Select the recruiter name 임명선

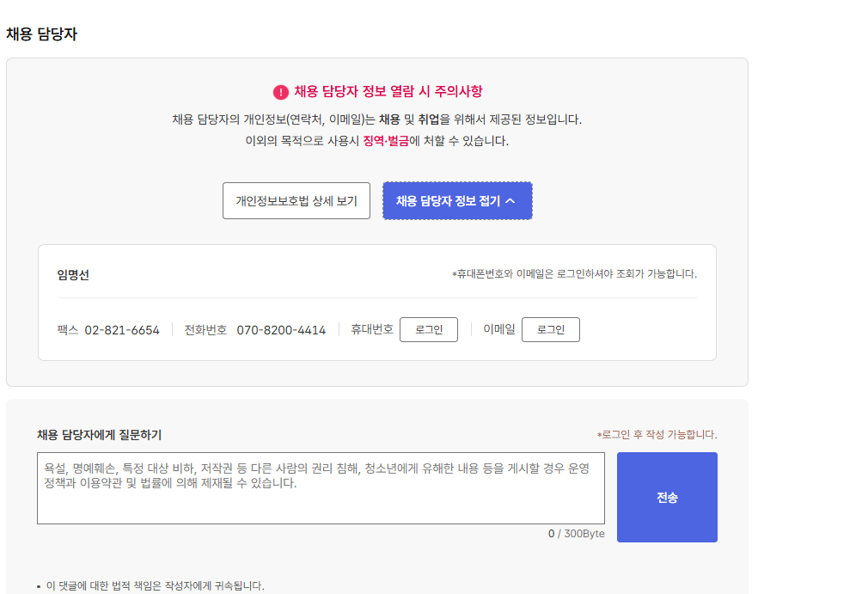(73, 275)
